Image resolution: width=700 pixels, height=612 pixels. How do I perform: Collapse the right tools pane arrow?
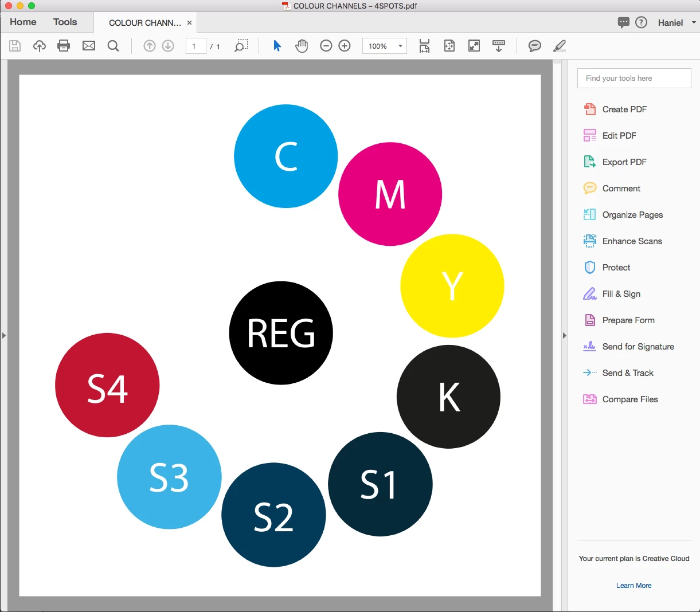point(564,335)
